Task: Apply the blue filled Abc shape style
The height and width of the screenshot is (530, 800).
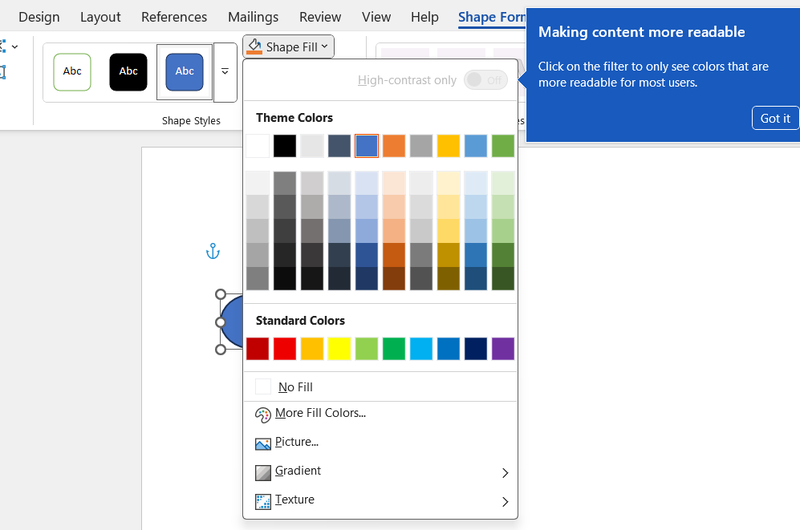Action: [x=184, y=72]
